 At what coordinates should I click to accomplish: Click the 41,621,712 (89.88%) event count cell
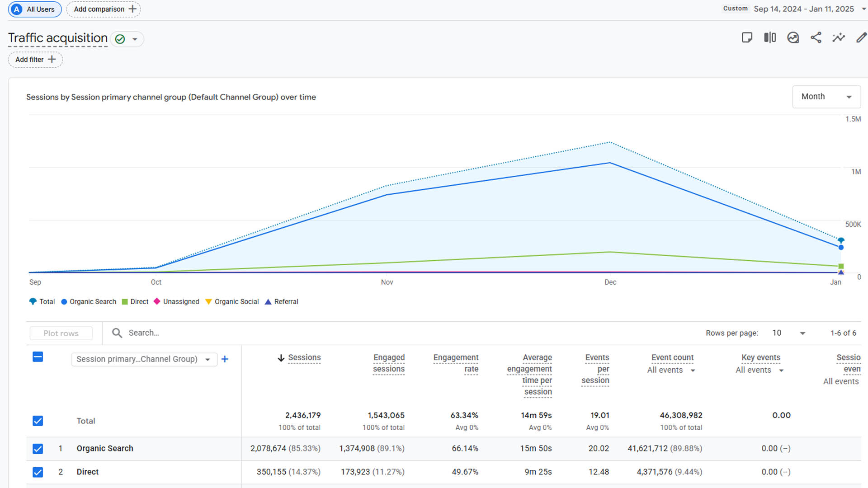(665, 449)
